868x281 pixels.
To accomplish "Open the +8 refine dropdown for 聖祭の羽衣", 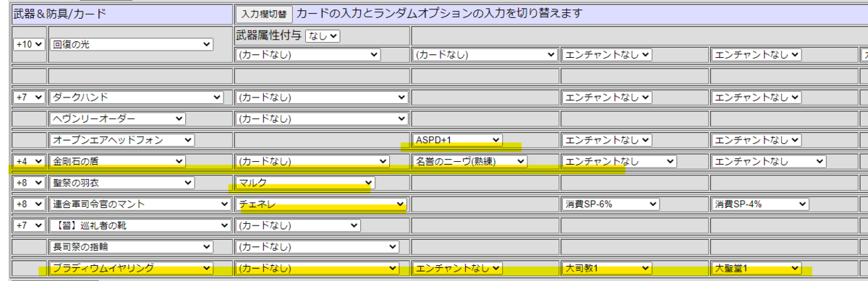I will click(29, 183).
